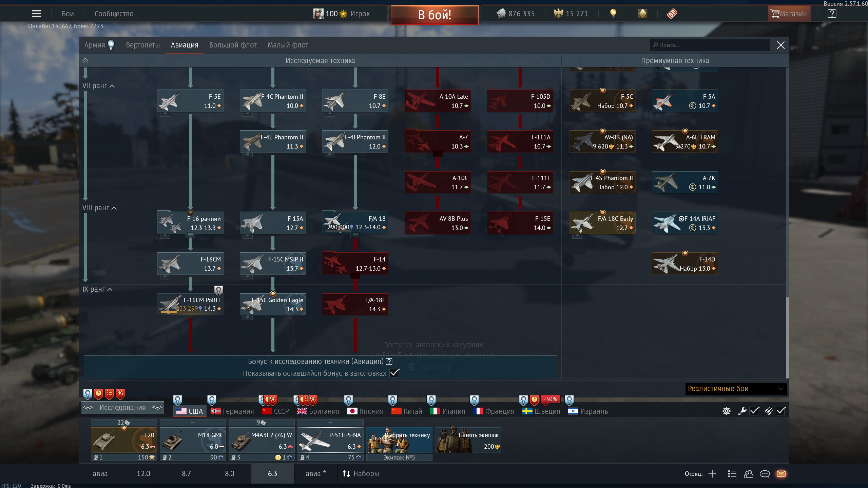Click the research bulb icon above Исследования
The image size is (868, 488).
(88, 394)
